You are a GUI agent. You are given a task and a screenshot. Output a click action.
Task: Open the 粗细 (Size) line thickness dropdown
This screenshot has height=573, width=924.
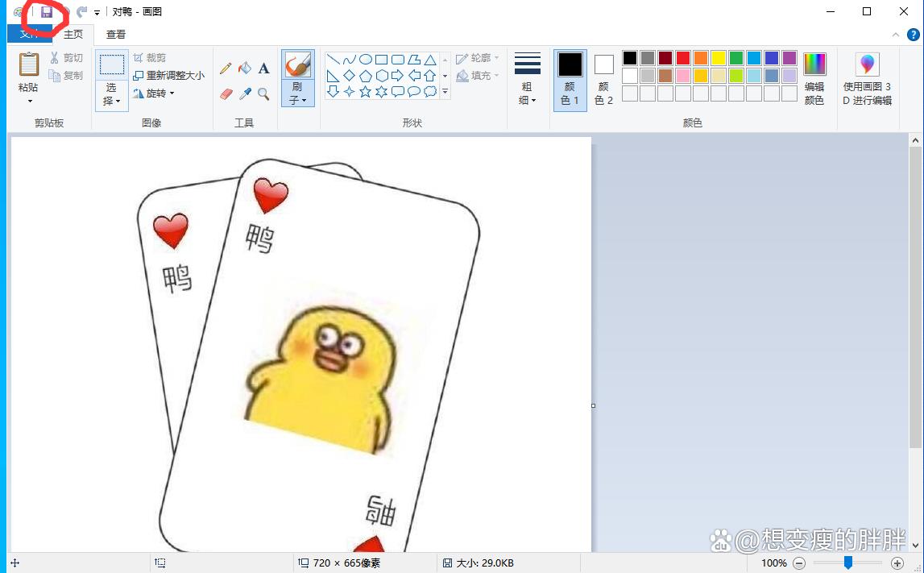[x=527, y=79]
